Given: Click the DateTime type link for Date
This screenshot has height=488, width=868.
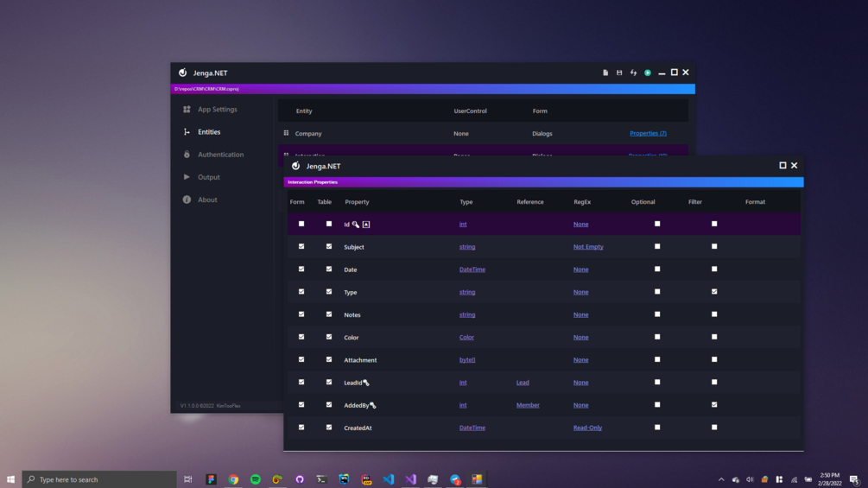Looking at the screenshot, I should point(472,269).
